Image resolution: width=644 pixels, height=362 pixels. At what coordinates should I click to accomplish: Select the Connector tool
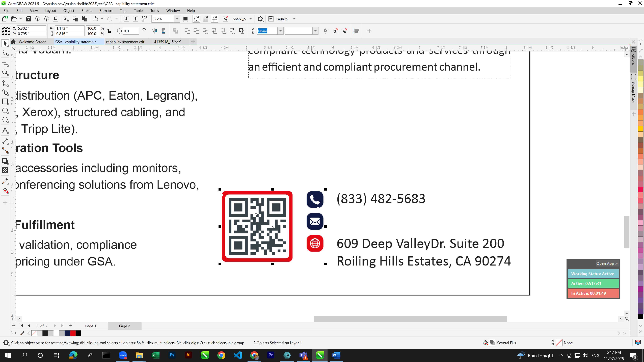click(5, 150)
